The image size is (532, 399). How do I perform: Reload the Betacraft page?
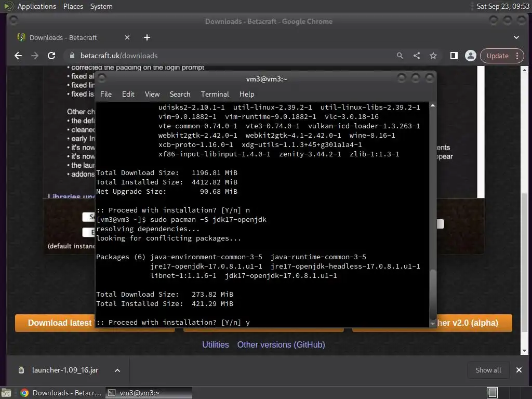(x=51, y=56)
